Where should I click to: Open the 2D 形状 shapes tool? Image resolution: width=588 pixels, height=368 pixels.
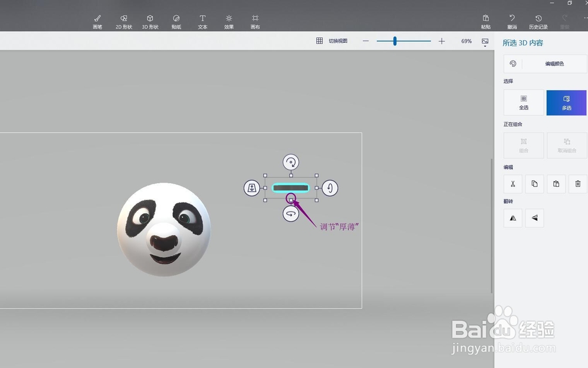[123, 22]
